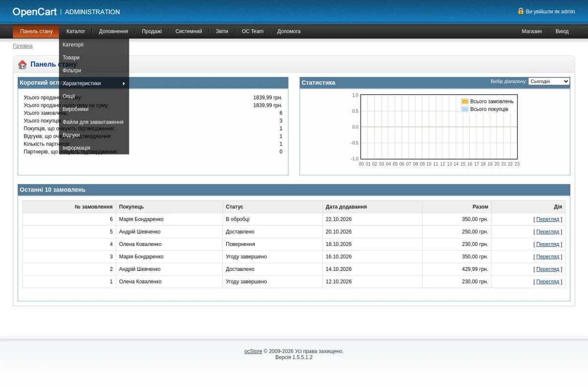View order 3 via Перегляд link
The width and height of the screenshot is (588, 387).
pyautogui.click(x=548, y=257)
